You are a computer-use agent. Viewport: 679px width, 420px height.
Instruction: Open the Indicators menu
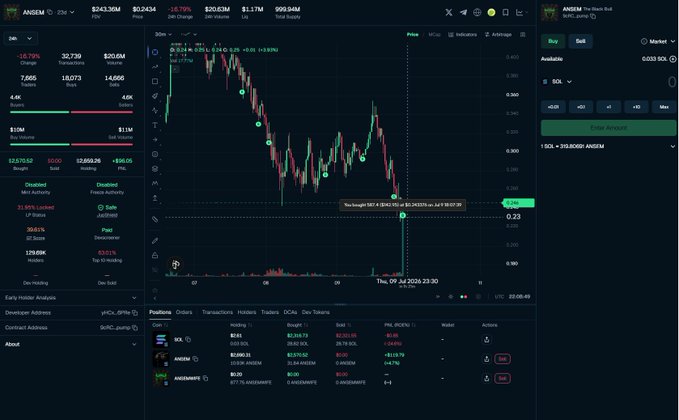coord(462,35)
